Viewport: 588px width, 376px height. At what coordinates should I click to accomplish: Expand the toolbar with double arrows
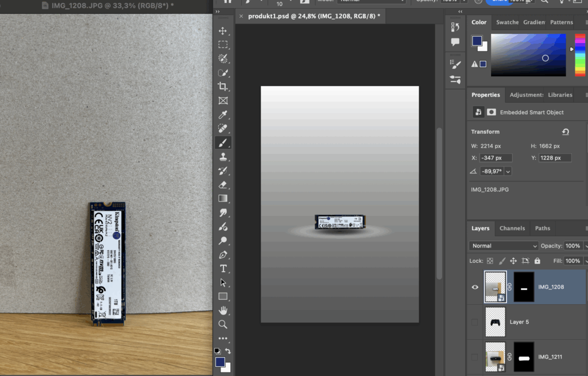(218, 11)
